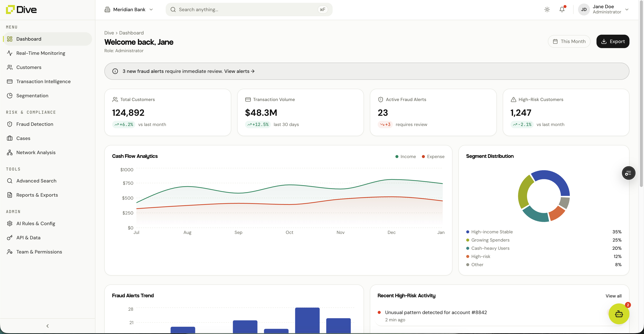Click the Reports & Exports document icon

pyautogui.click(x=10, y=195)
